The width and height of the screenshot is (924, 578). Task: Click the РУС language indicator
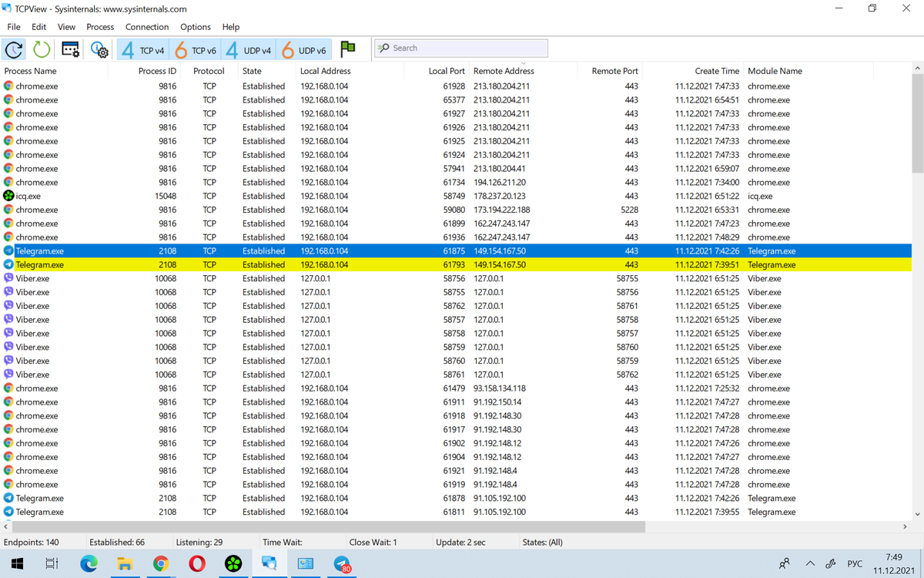(855, 564)
